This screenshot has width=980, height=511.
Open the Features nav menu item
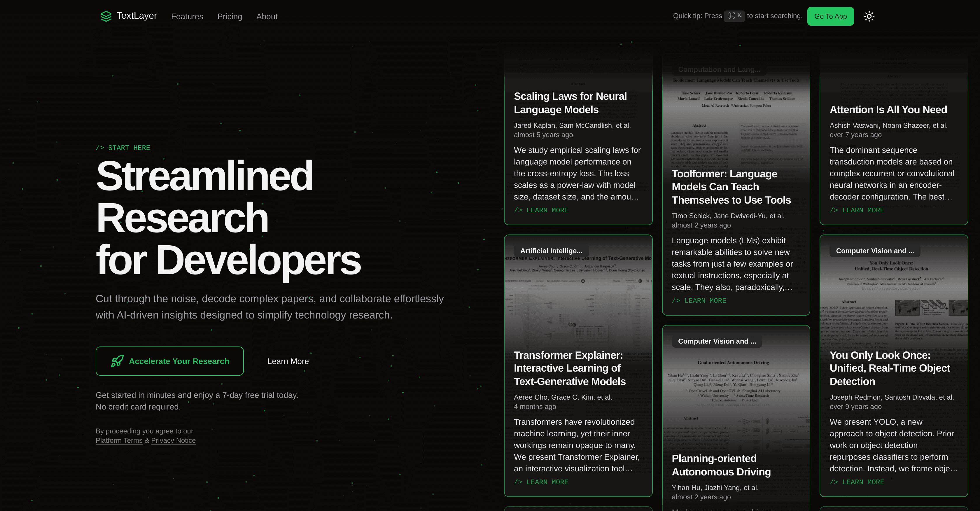pos(187,16)
